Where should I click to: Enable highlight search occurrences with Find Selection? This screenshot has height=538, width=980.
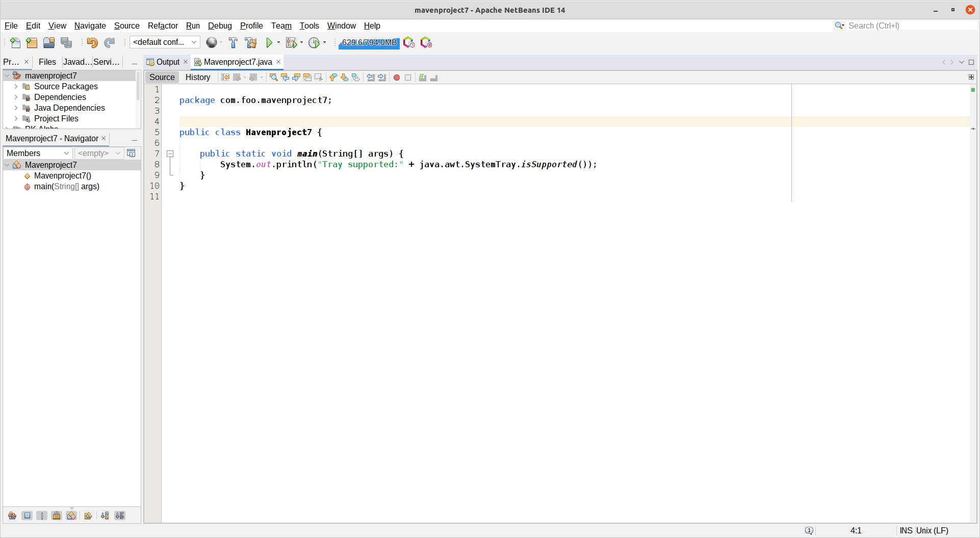[x=274, y=78]
